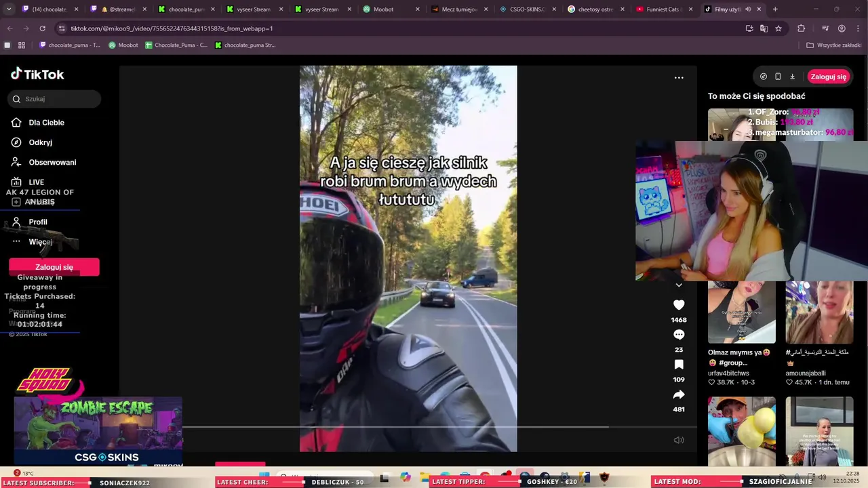The height and width of the screenshot is (488, 868).
Task: Click the Zaloguj się button in left sidebar
Action: [x=54, y=267]
